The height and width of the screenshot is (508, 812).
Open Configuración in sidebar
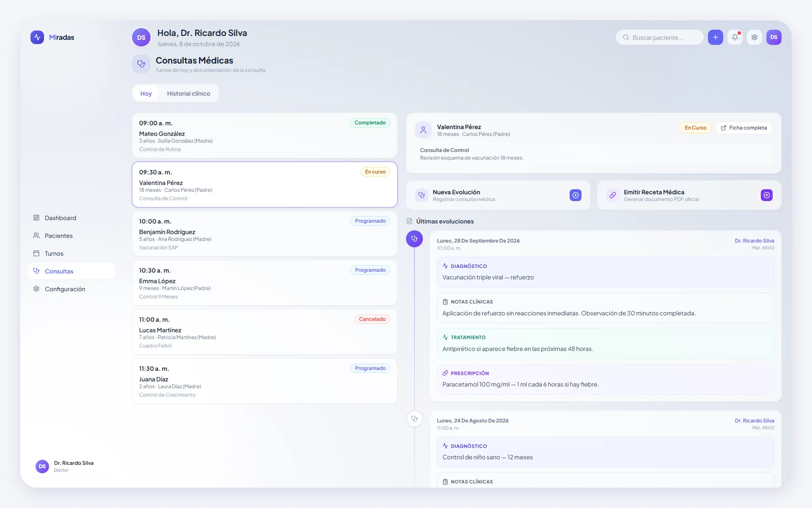[71, 289]
